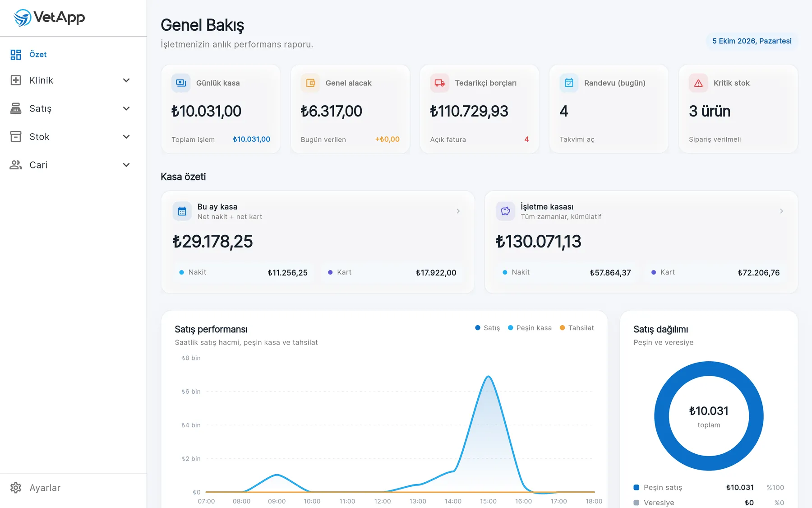The image size is (812, 508).
Task: Open Ayarlar settings entry
Action: tap(73, 488)
